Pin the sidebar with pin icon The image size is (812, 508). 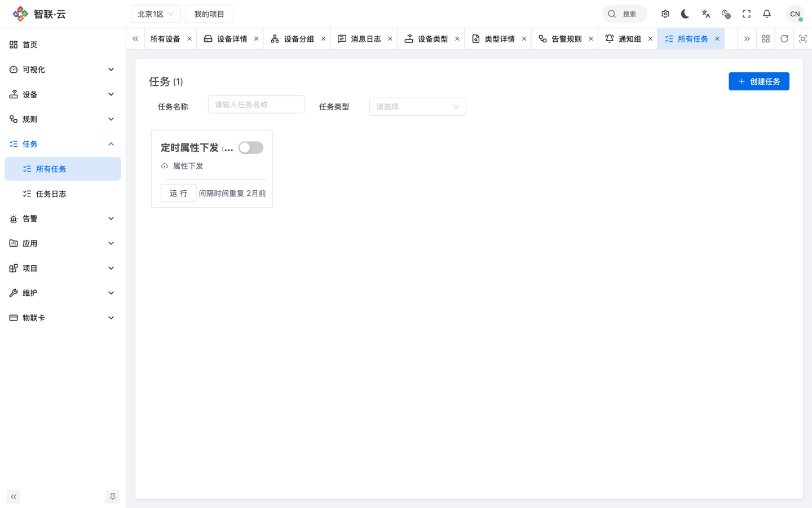113,497
